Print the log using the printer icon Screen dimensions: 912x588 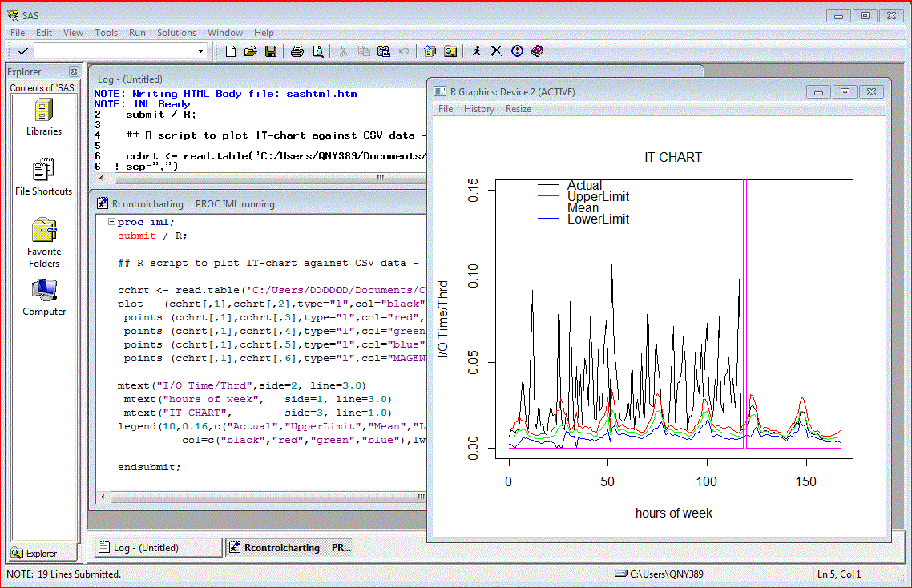click(x=297, y=50)
